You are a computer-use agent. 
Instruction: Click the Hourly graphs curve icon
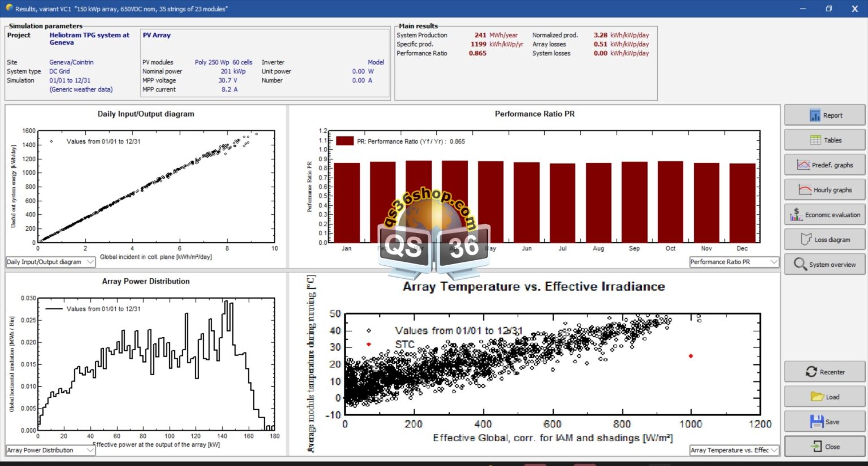pyautogui.click(x=805, y=190)
